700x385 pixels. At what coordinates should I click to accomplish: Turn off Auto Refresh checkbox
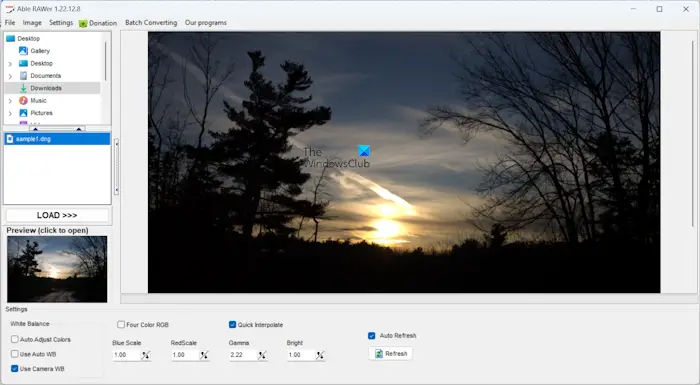point(371,335)
